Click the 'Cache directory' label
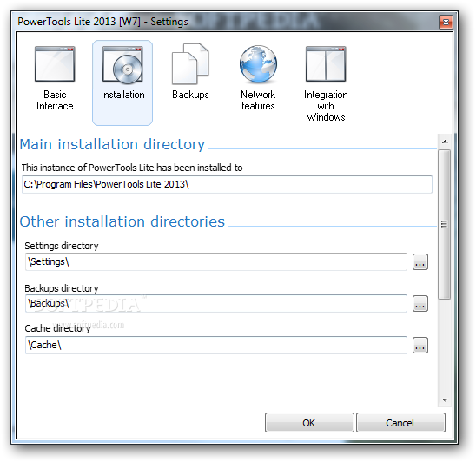Screen dimensions: 476x462 pyautogui.click(x=57, y=328)
